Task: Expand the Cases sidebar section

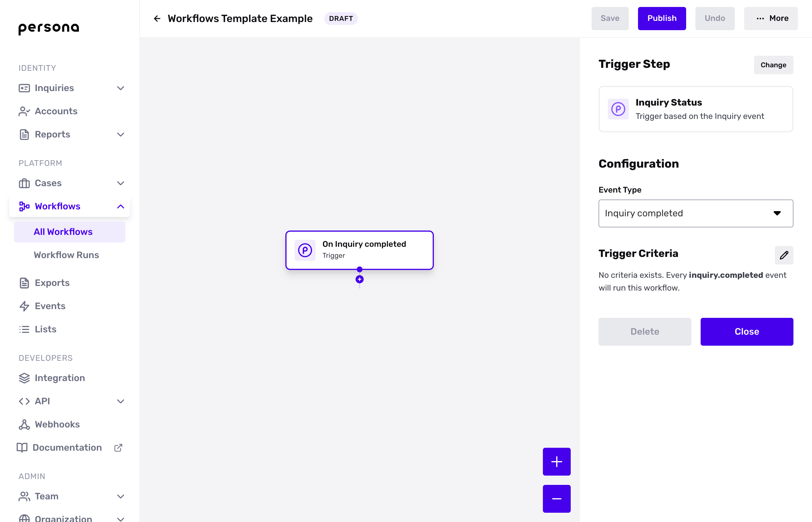Action: click(x=120, y=183)
